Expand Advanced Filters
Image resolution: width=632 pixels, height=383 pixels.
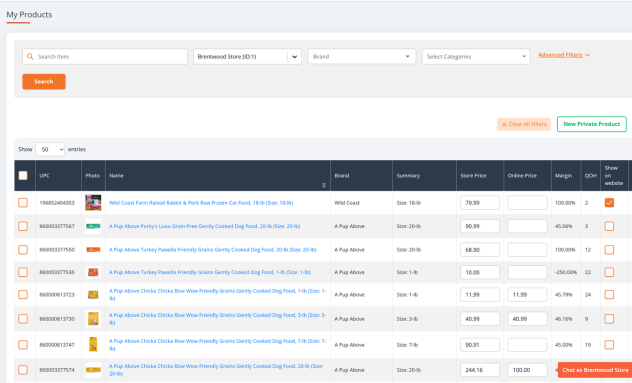pyautogui.click(x=563, y=55)
